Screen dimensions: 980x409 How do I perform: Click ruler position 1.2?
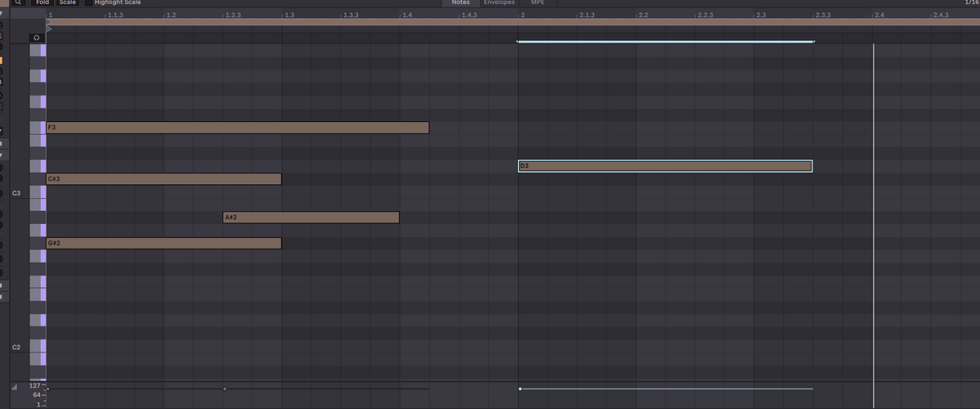171,15
